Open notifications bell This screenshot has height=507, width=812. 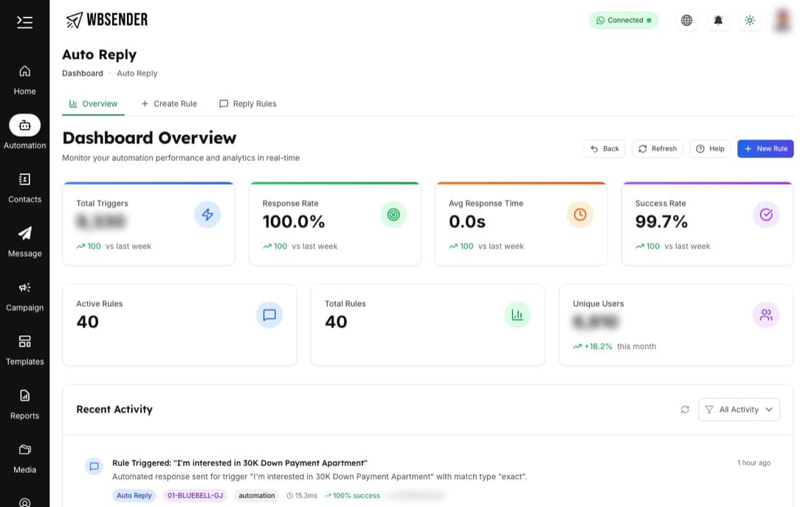[718, 20]
